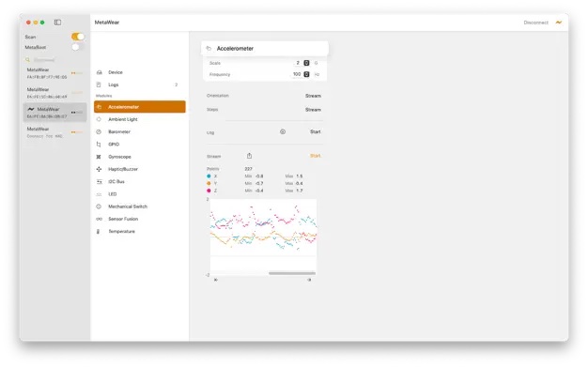Image resolution: width=588 pixels, height=367 pixels.
Task: Disconnect from the MetaWear device
Action: [x=536, y=23]
